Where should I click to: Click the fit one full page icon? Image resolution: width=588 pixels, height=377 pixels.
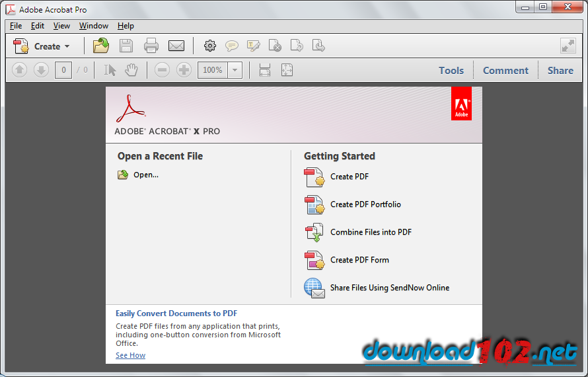287,70
